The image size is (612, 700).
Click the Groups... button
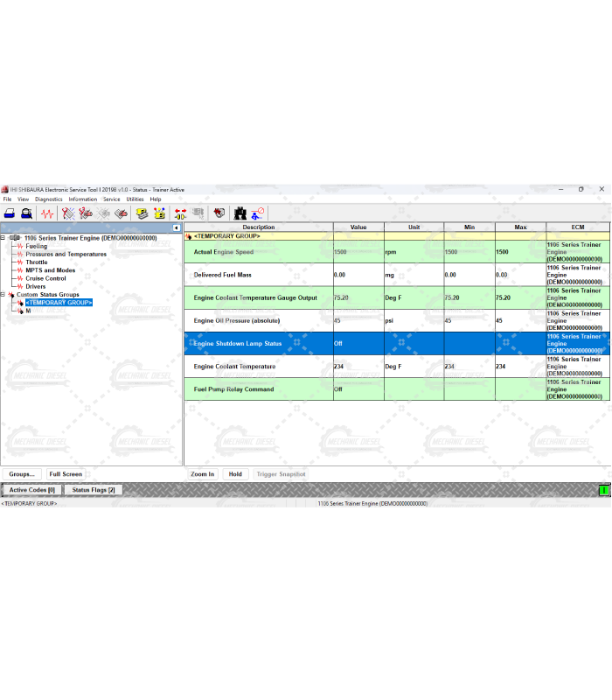(x=21, y=474)
